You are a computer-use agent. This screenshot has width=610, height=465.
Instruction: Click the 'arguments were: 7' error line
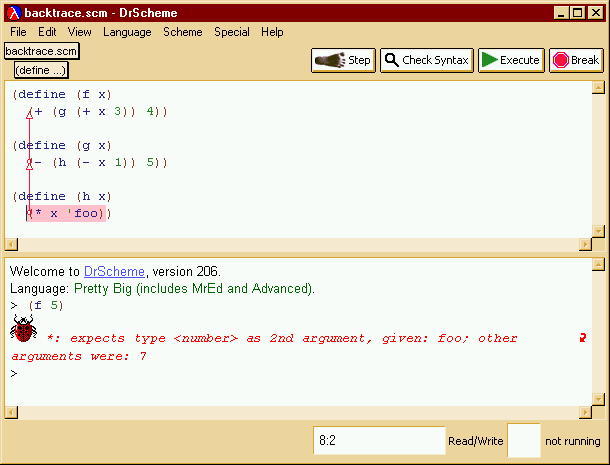pos(79,356)
